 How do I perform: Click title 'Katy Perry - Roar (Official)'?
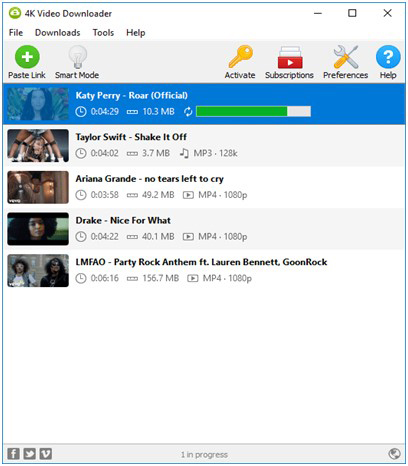(132, 96)
